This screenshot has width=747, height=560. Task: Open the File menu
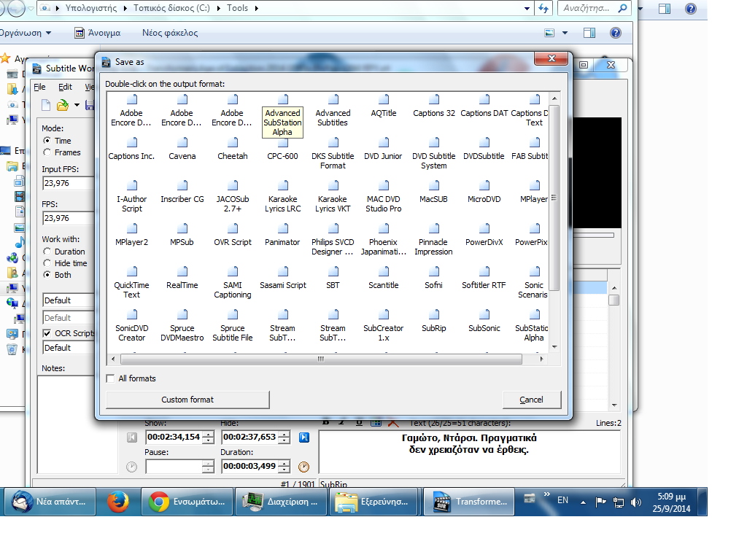click(39, 87)
